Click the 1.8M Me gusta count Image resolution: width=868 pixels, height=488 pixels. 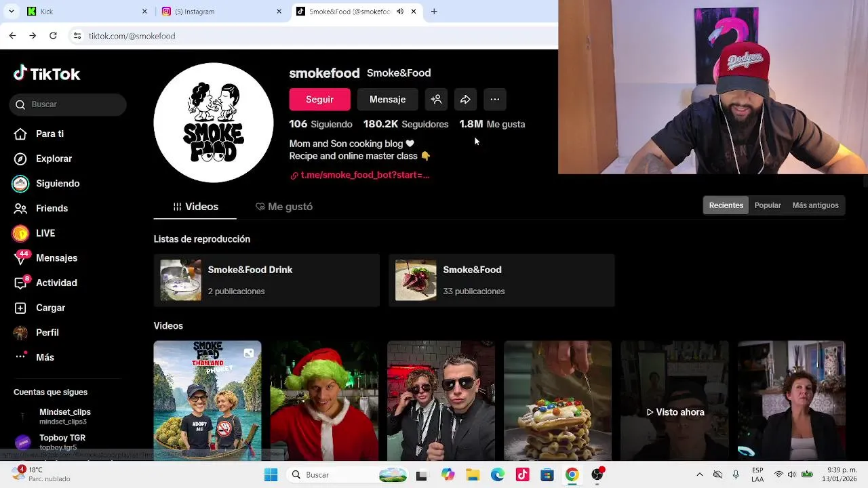tap(492, 124)
